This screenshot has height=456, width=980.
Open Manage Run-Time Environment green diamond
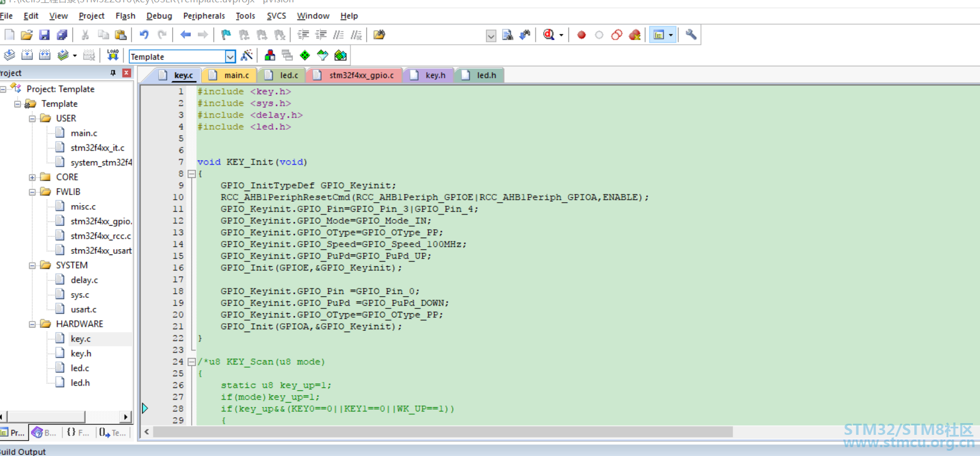click(305, 56)
